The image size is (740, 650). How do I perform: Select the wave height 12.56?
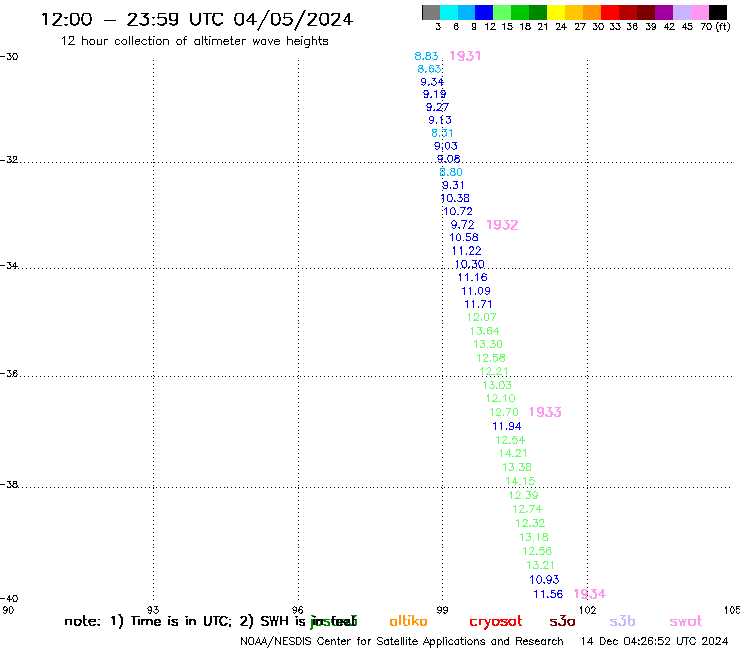tap(537, 551)
